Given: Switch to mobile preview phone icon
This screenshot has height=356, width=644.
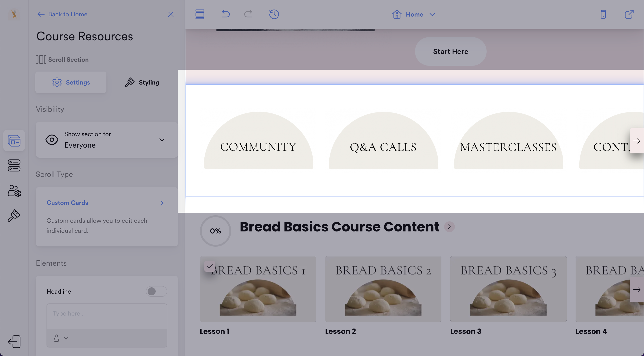Looking at the screenshot, I should click(603, 14).
